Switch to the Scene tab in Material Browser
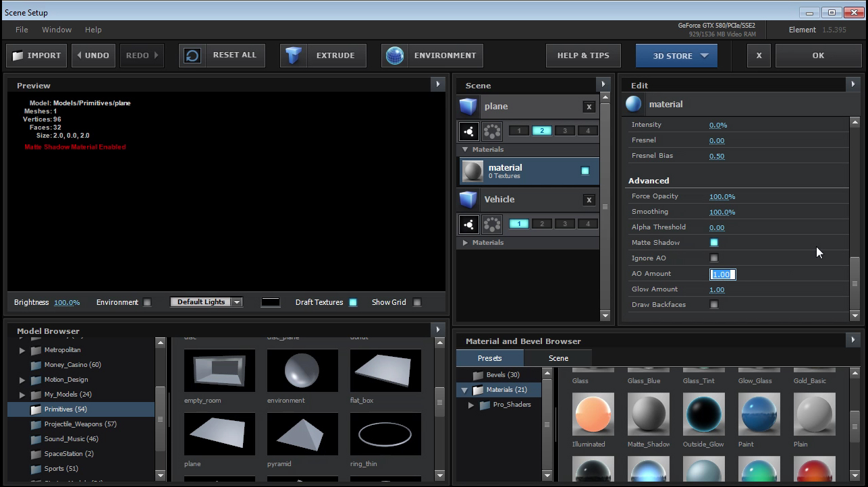This screenshot has height=487, width=868. coord(558,358)
